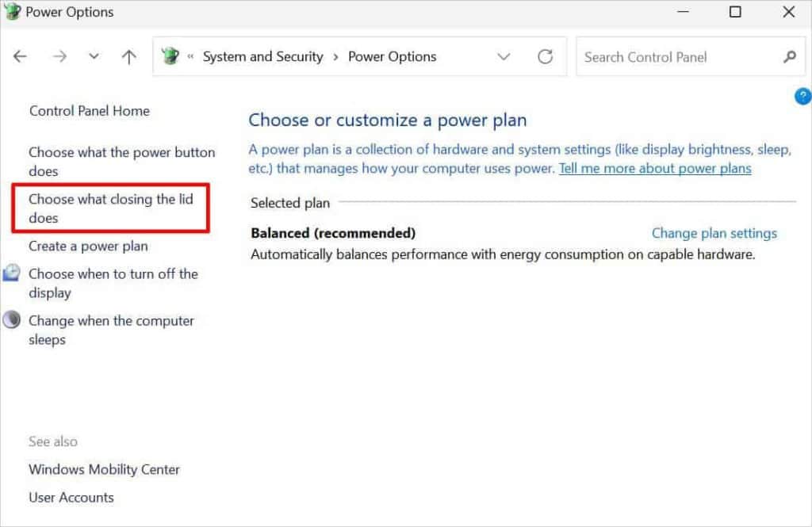Image resolution: width=812 pixels, height=527 pixels.
Task: Click the Power Options icon in address bar
Action: pos(170,56)
